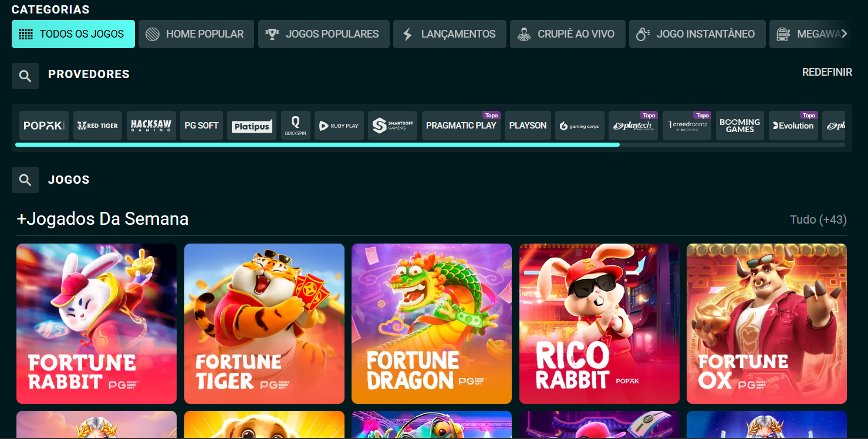Click the lightning icon on Lançamentos

click(408, 33)
